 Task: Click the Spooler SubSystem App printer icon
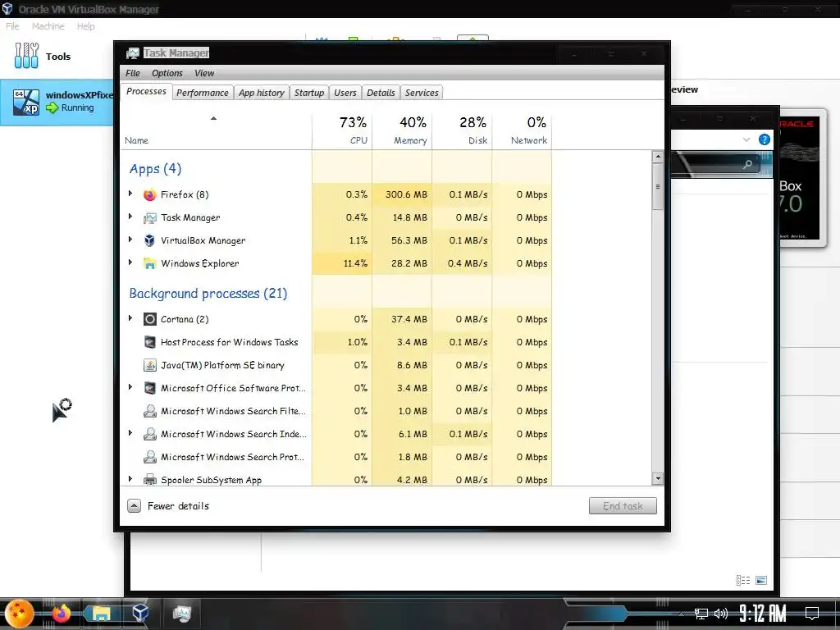150,479
